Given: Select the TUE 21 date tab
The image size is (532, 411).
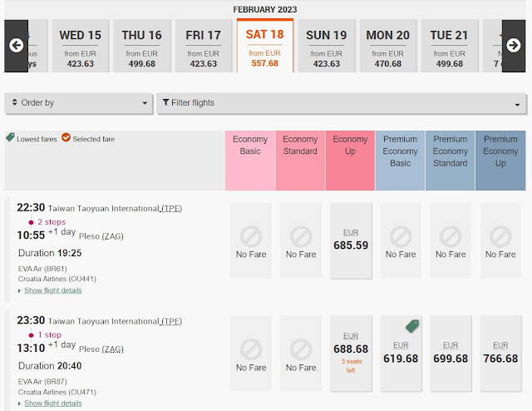Looking at the screenshot, I should [x=449, y=46].
